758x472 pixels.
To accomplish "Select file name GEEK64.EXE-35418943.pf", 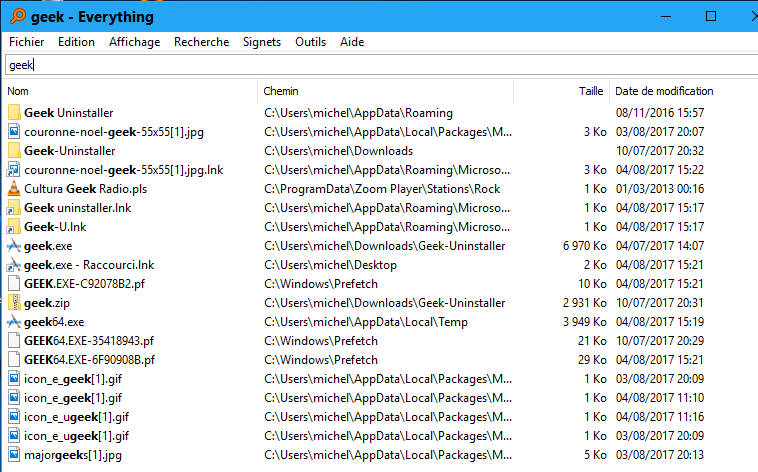I will tap(89, 341).
